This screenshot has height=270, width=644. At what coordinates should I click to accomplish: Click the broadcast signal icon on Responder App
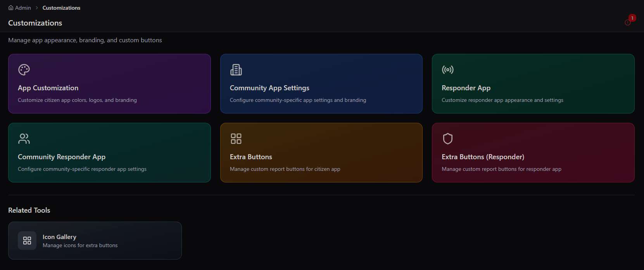pos(448,70)
